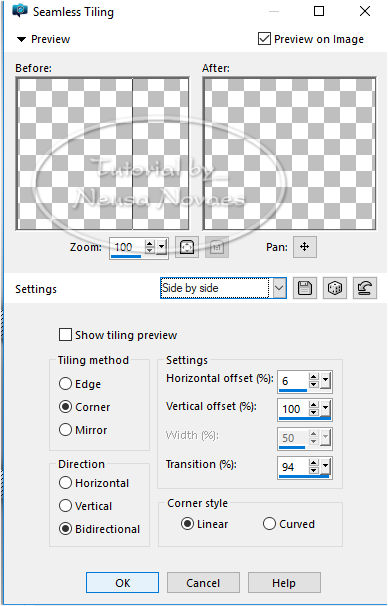Open the Zoom value dropdown arrow
Viewport: 388px width, 606px height.
pos(162,247)
